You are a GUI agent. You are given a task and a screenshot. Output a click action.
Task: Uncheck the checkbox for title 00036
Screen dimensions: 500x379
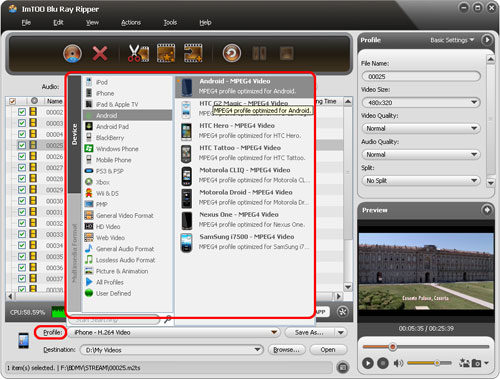coord(22,267)
